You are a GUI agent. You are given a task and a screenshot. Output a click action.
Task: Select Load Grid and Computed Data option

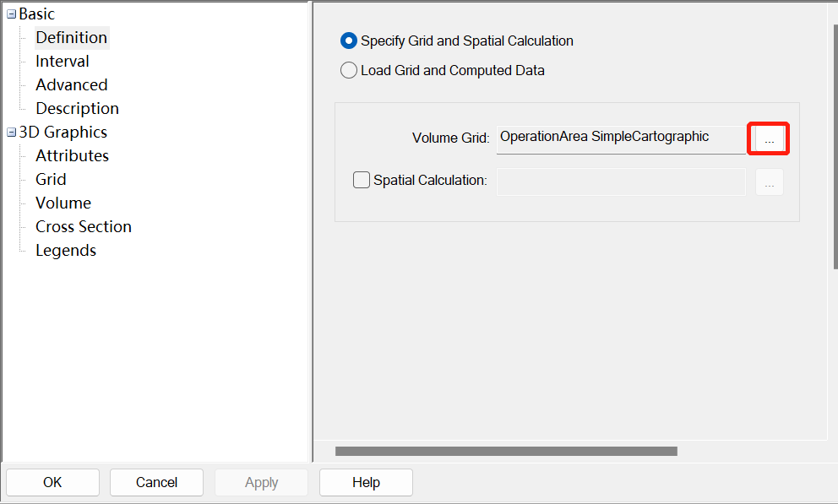tap(349, 71)
